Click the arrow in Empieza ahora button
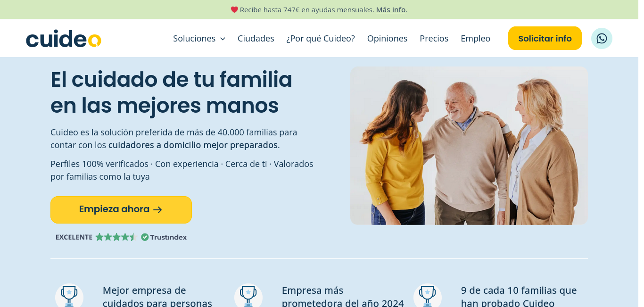 point(158,210)
